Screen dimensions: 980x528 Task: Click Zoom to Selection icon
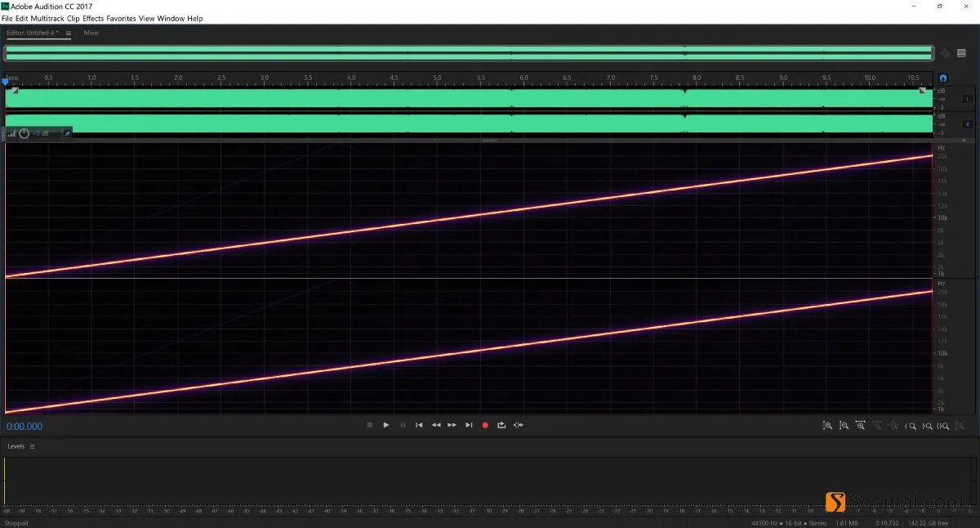[943, 426]
